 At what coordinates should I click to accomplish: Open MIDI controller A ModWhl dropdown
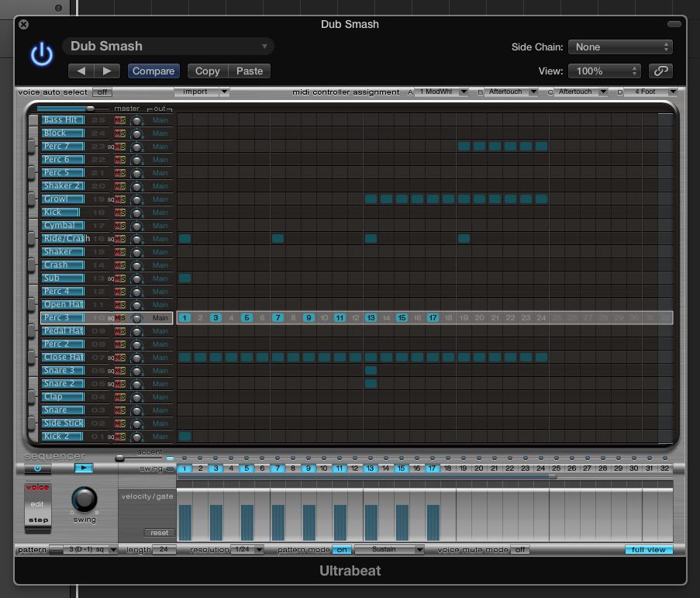[441, 92]
